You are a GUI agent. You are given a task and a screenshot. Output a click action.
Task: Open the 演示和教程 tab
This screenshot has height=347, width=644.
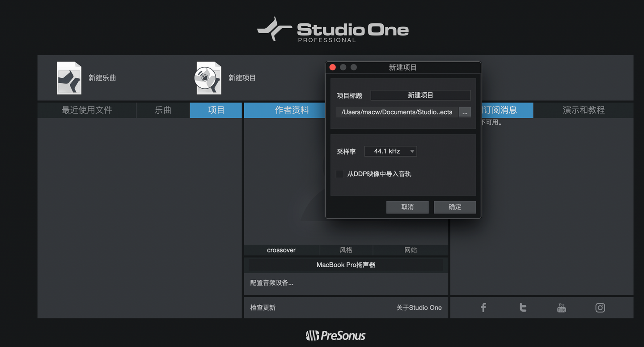coord(584,110)
